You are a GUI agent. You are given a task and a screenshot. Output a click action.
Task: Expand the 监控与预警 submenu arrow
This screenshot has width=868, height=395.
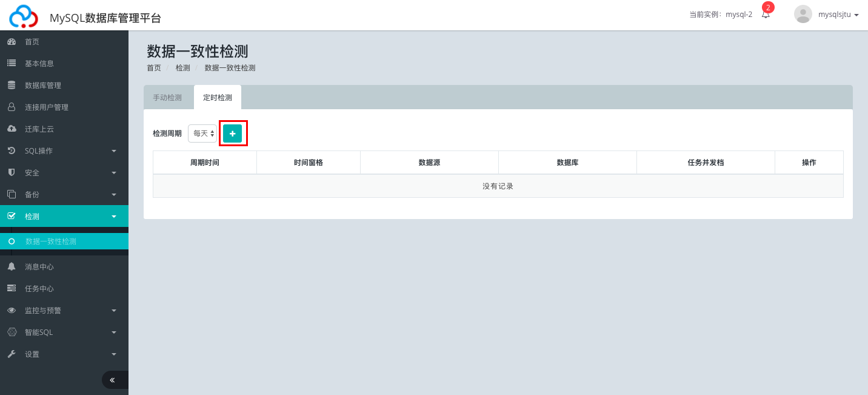coord(114,311)
